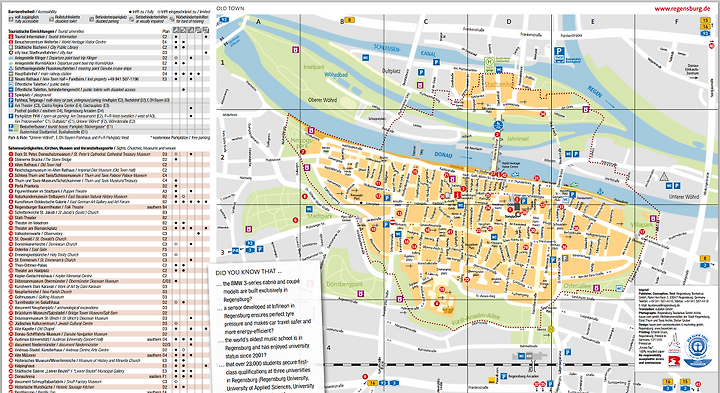This screenshot has height=393, width=720.
Task: Click the OLD TOWN map title
Action: click(230, 8)
